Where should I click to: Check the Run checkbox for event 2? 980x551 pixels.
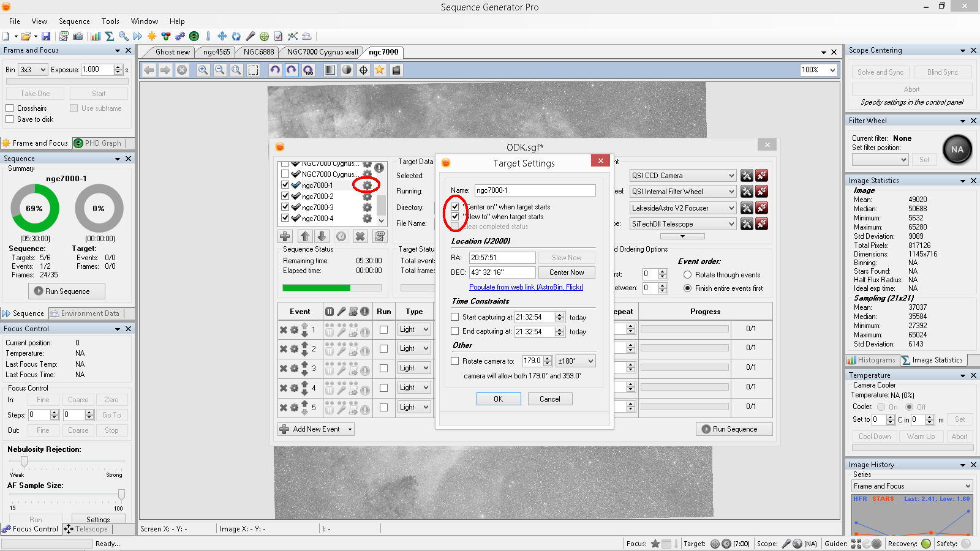(x=383, y=349)
